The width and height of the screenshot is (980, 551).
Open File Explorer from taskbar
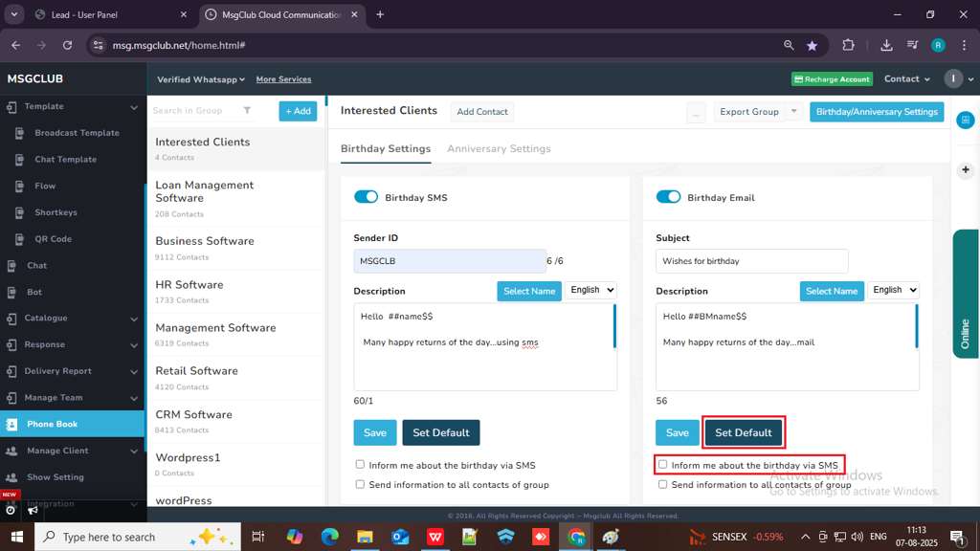[365, 537]
